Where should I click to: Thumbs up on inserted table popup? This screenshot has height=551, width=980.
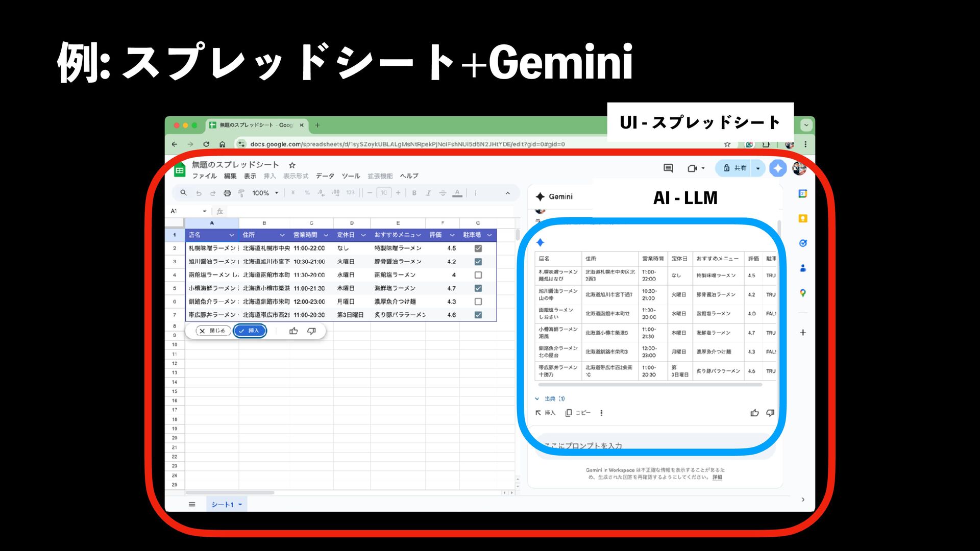pos(293,331)
